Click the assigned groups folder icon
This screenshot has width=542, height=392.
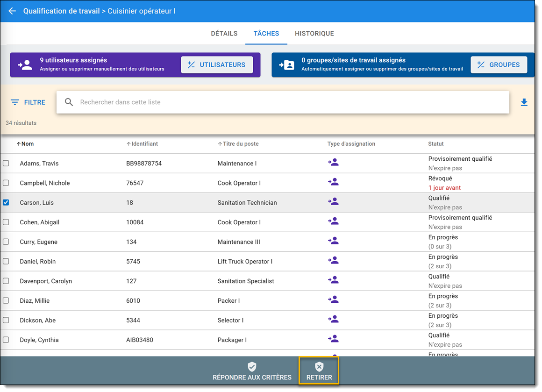pyautogui.click(x=287, y=65)
